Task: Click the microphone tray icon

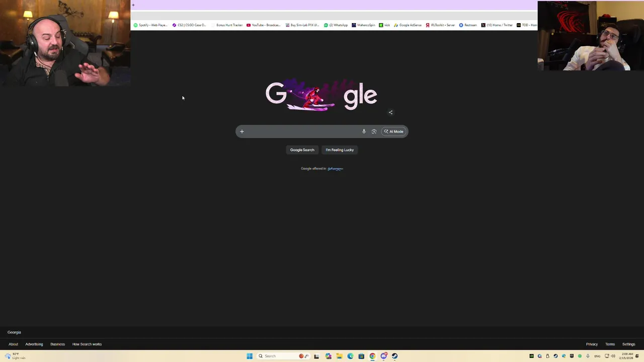Action: point(588,356)
